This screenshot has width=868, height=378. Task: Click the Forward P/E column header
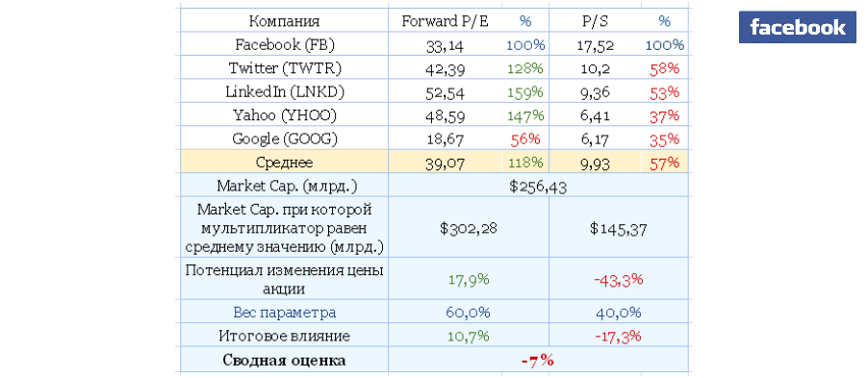(446, 21)
